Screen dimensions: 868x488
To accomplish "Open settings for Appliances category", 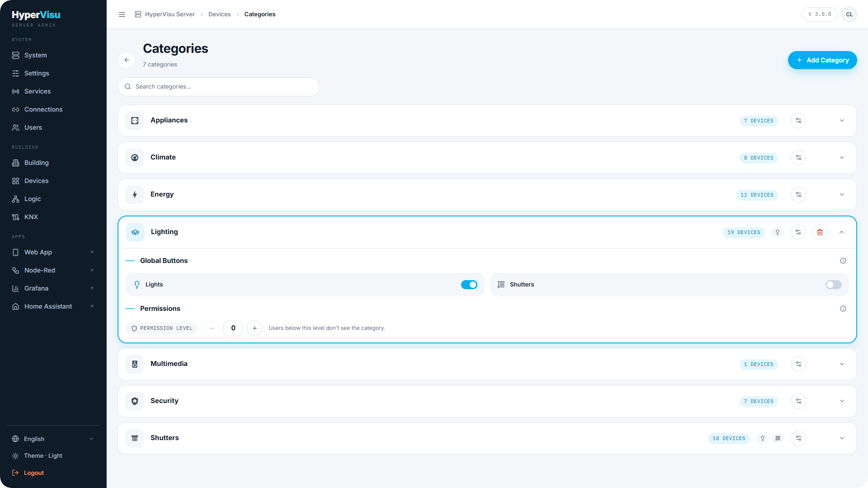I will 798,121.
